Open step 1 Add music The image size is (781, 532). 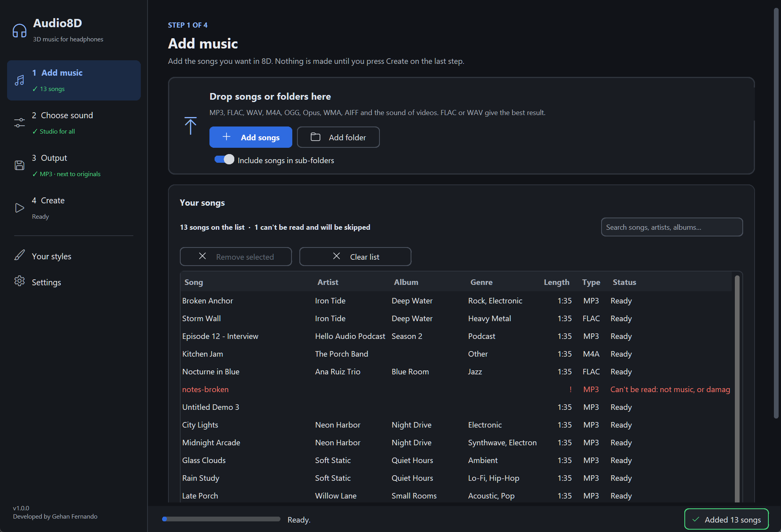click(74, 80)
